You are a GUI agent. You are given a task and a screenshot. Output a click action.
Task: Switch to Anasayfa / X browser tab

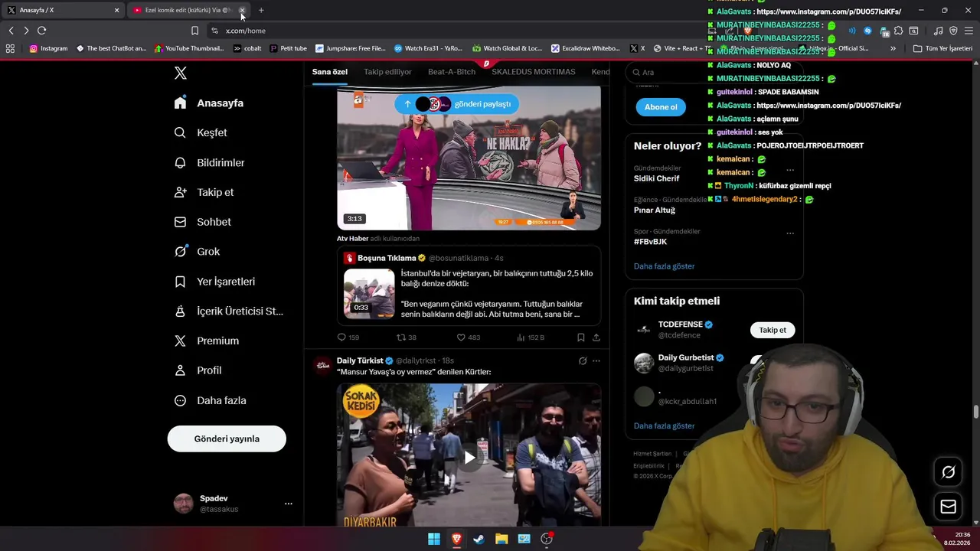coord(63,10)
